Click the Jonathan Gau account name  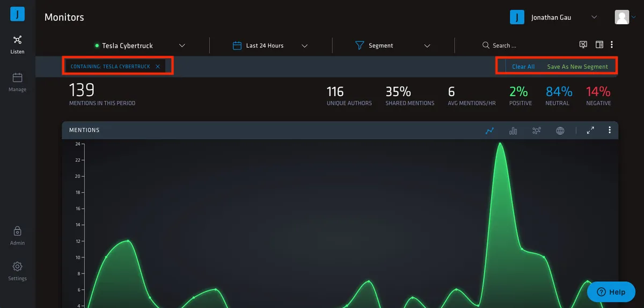tap(551, 17)
